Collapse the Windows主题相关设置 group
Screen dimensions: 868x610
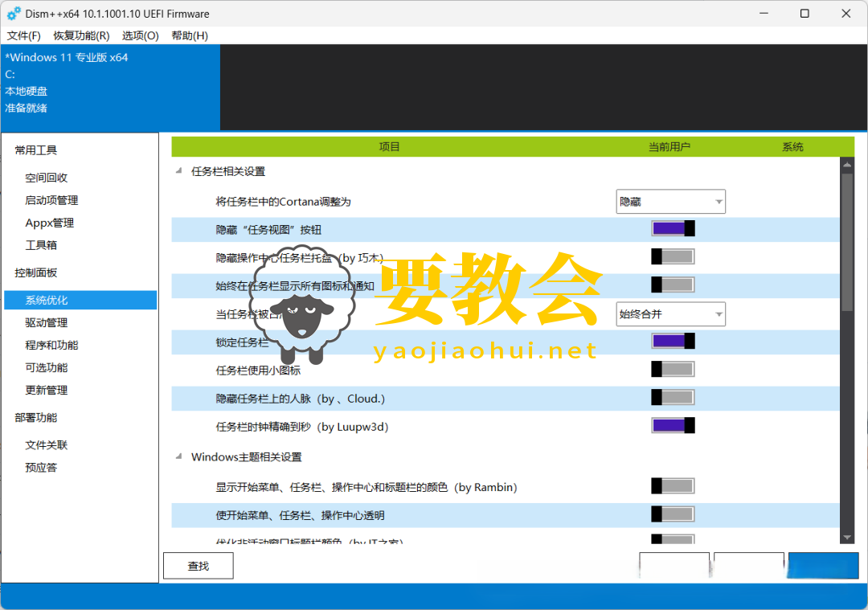178,456
